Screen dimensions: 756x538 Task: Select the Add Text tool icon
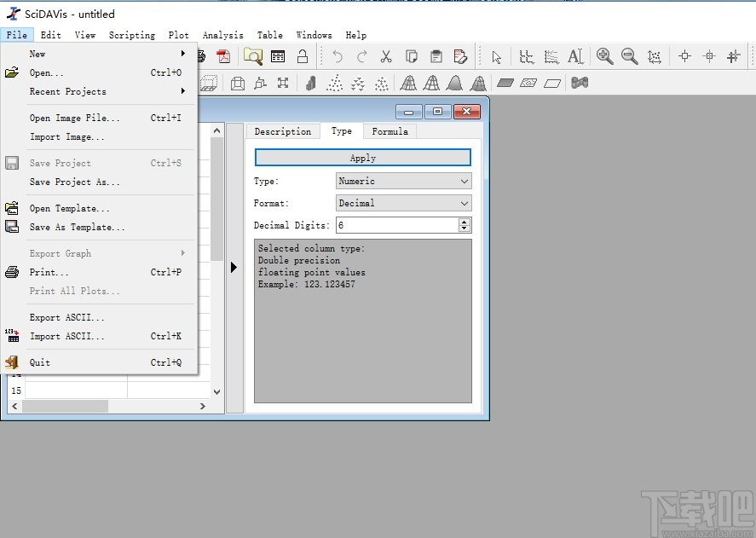[576, 57]
